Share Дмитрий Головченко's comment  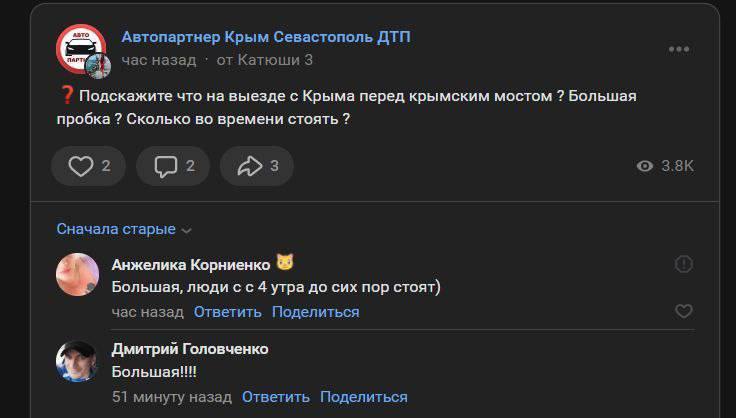tap(364, 397)
